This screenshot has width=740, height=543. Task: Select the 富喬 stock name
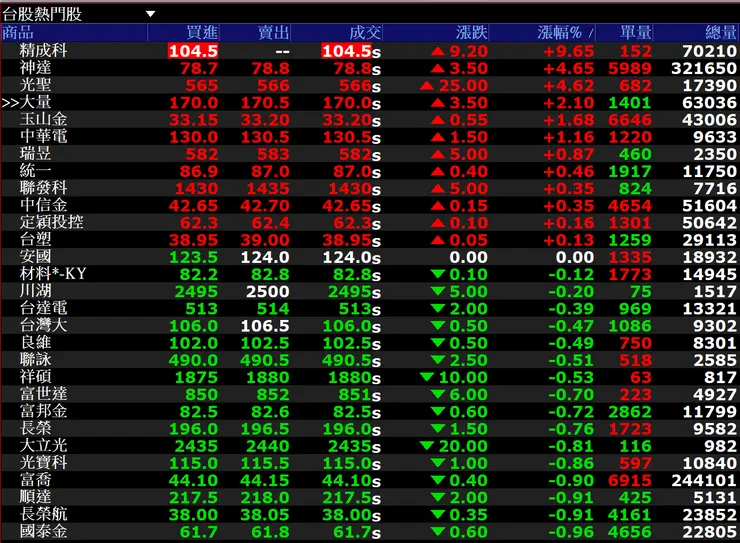point(35,479)
